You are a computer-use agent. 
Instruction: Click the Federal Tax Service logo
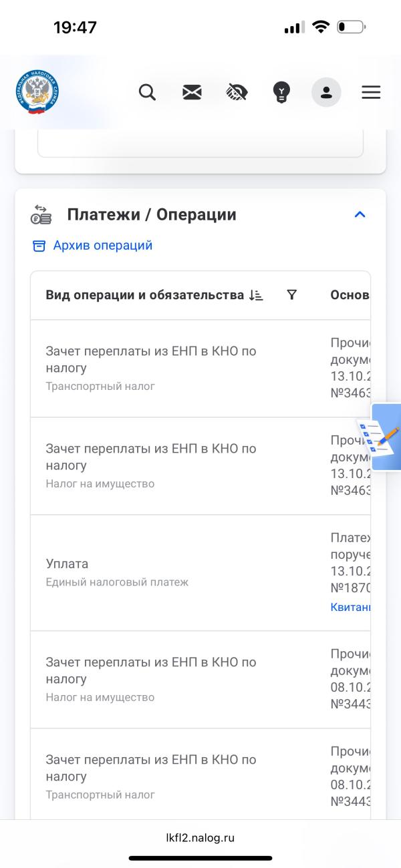pos(37,92)
